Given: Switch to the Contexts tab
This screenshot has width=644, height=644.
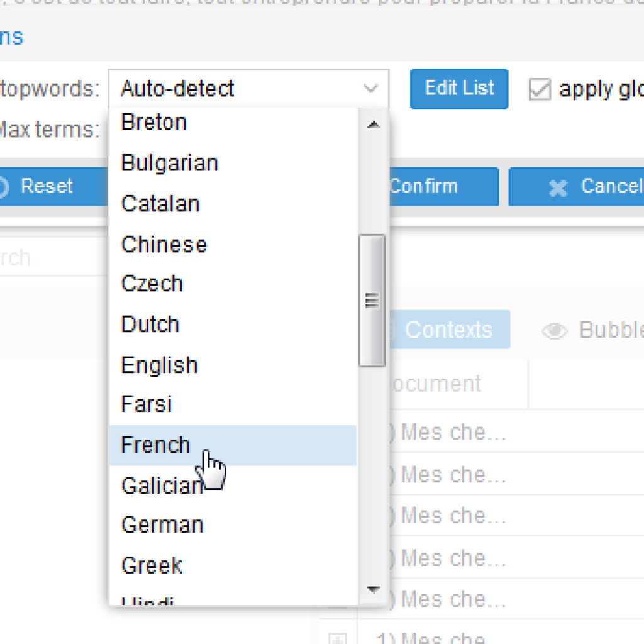Looking at the screenshot, I should pos(448,330).
